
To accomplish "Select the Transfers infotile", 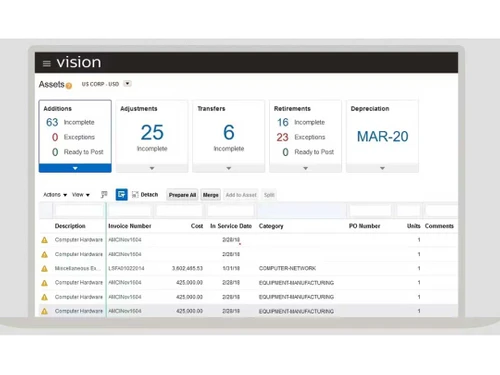I will tap(229, 136).
